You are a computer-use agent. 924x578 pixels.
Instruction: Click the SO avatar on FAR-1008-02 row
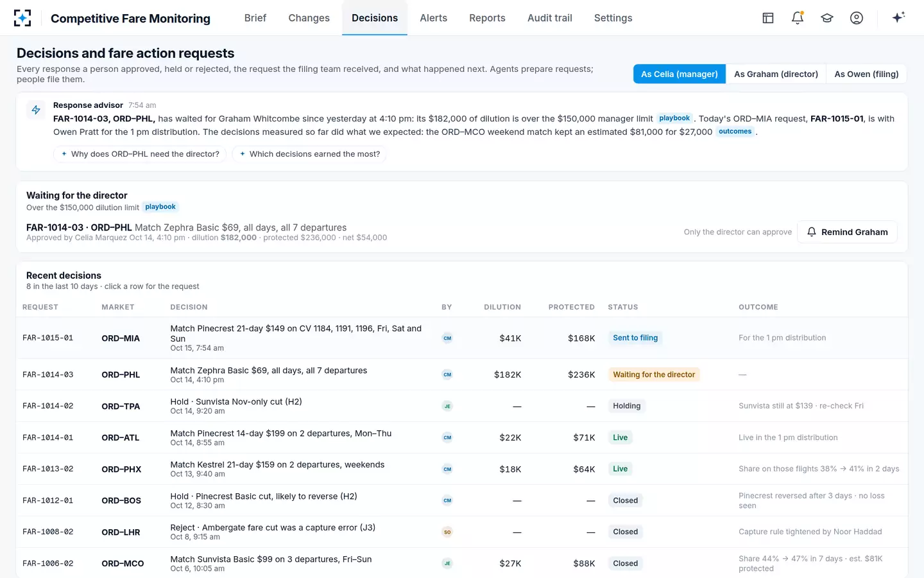[x=447, y=532]
